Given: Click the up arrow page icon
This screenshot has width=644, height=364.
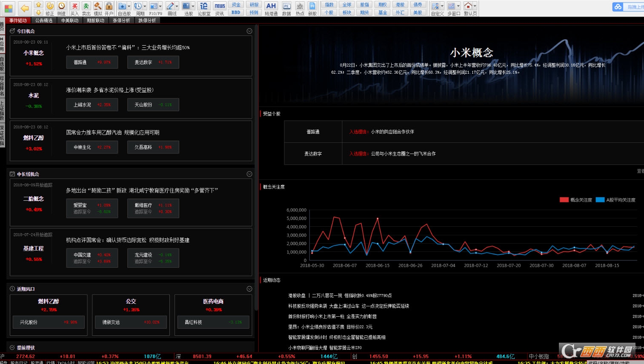Looking at the screenshot, I should (x=38, y=4).
